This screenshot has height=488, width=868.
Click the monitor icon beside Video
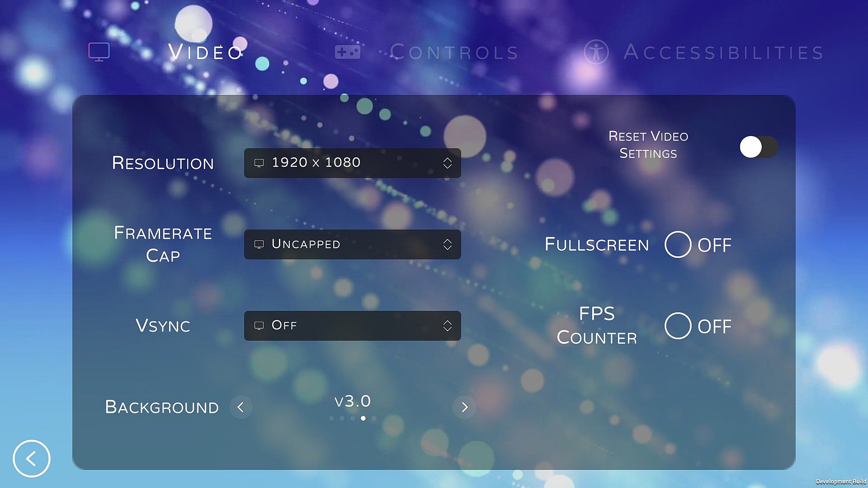click(x=99, y=52)
